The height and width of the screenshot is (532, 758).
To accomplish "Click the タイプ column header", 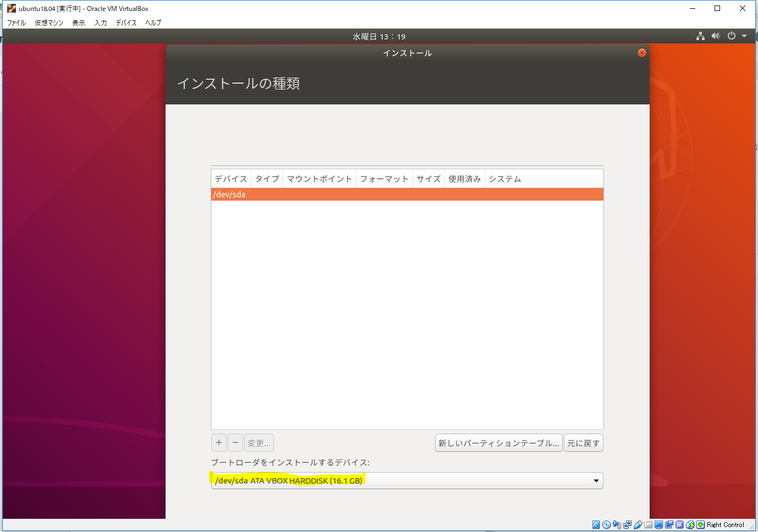I will (x=267, y=179).
